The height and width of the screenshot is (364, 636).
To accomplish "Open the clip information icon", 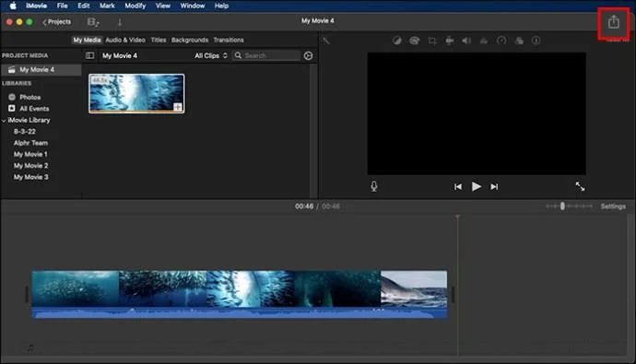I will tap(536, 41).
